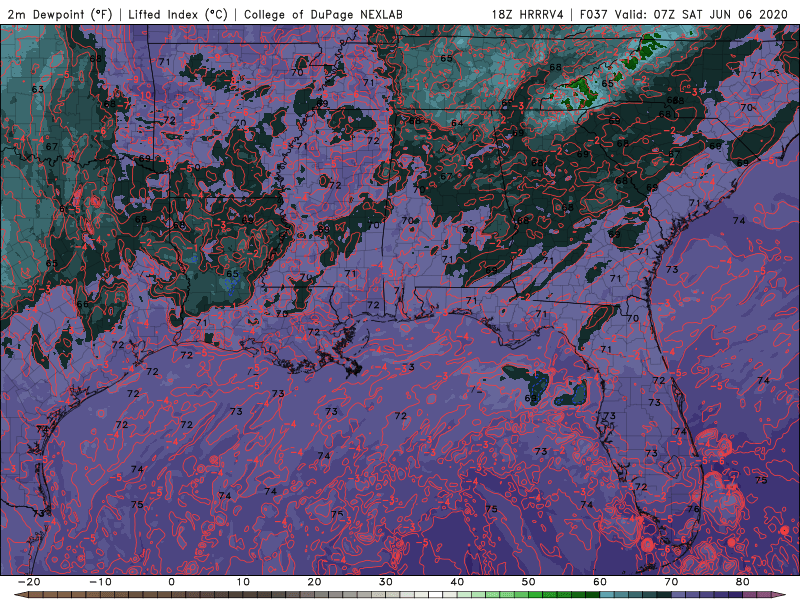Click the '0' color scale label
The image size is (800, 600).
(171, 582)
